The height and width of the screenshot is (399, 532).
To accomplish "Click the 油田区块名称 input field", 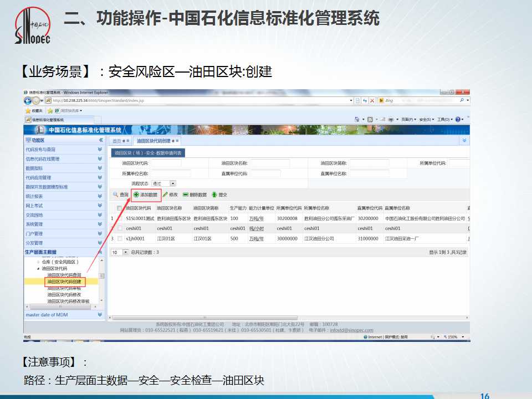I will (270, 163).
